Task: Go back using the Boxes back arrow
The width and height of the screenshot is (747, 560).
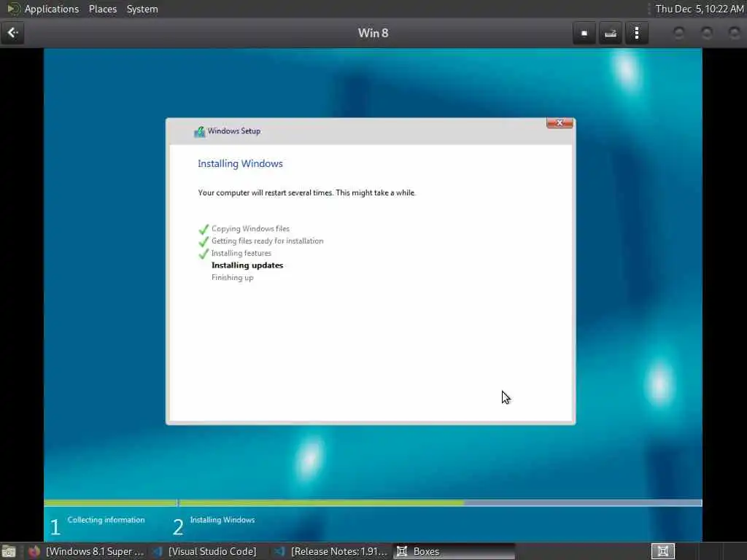Action: (12, 33)
